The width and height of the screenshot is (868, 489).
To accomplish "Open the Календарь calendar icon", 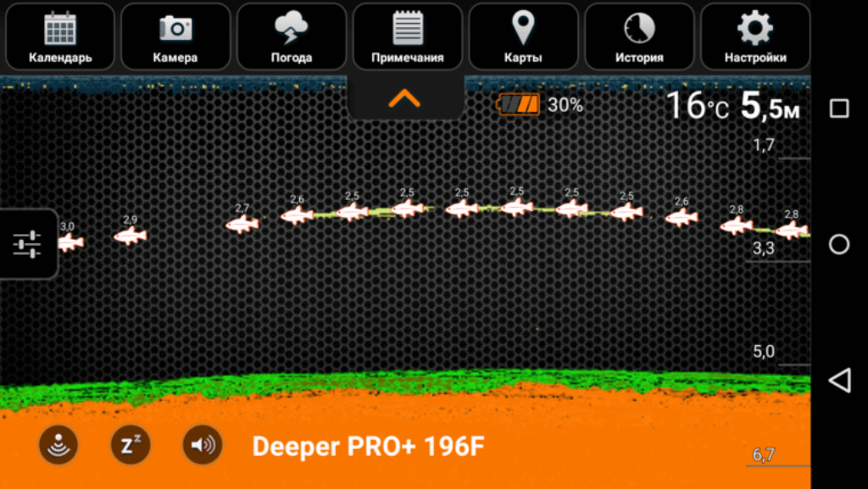I will point(60,36).
